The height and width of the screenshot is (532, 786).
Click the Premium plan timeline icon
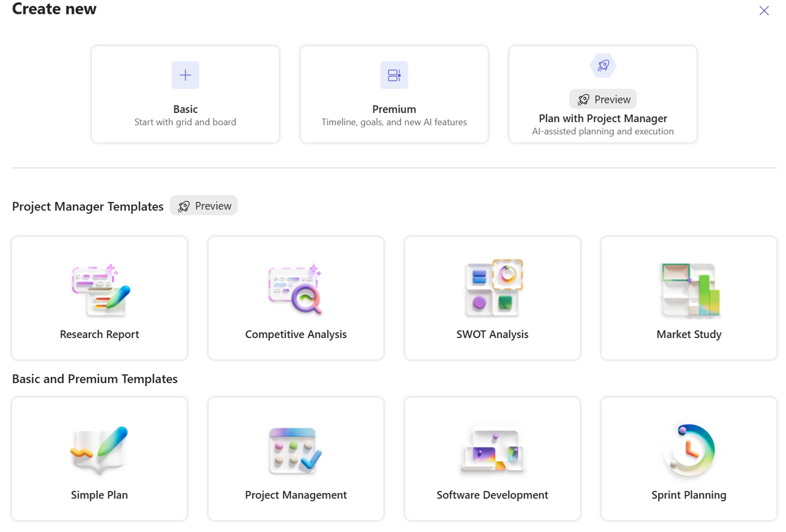[x=394, y=75]
